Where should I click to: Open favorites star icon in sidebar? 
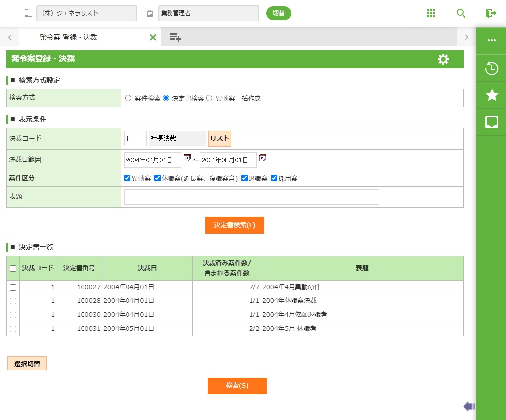tap(491, 95)
